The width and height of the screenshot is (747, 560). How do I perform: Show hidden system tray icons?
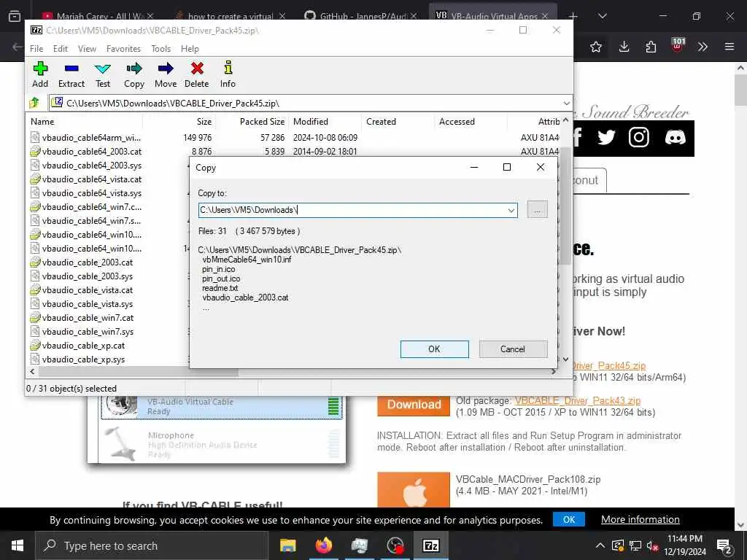[x=600, y=545]
